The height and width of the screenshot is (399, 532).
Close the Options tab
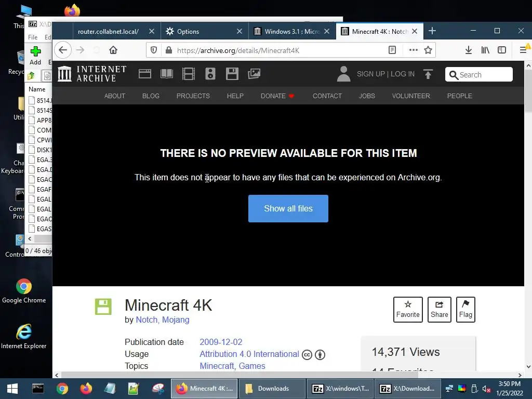click(x=240, y=32)
